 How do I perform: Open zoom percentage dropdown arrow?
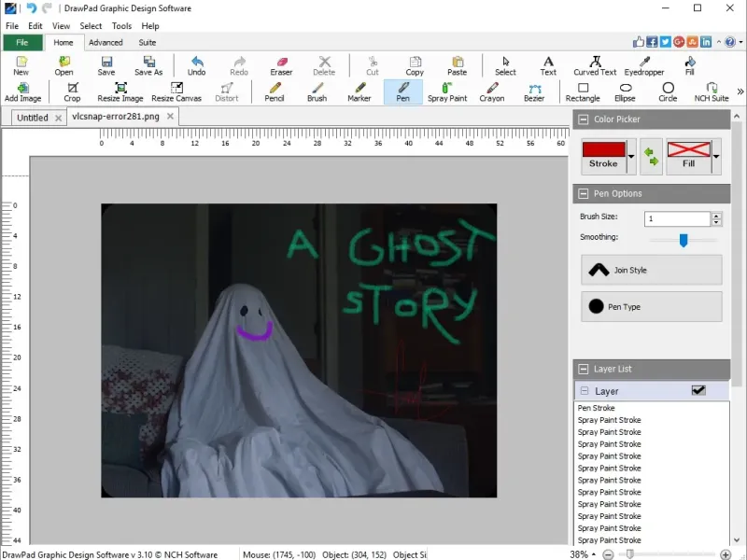click(x=594, y=554)
